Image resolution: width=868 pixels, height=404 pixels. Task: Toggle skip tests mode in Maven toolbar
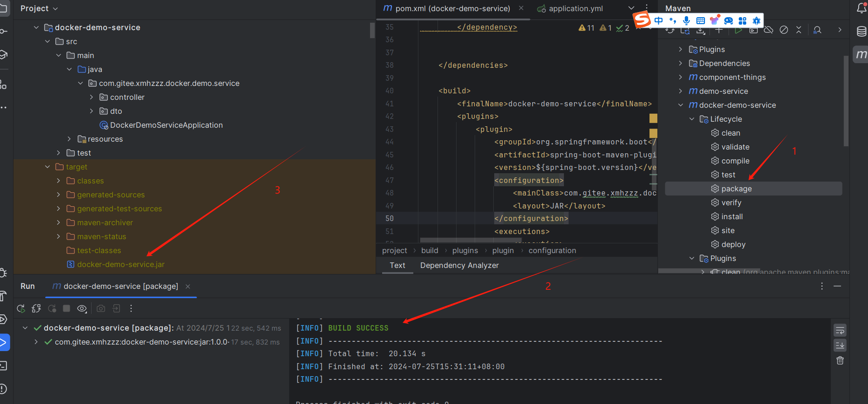pyautogui.click(x=784, y=30)
